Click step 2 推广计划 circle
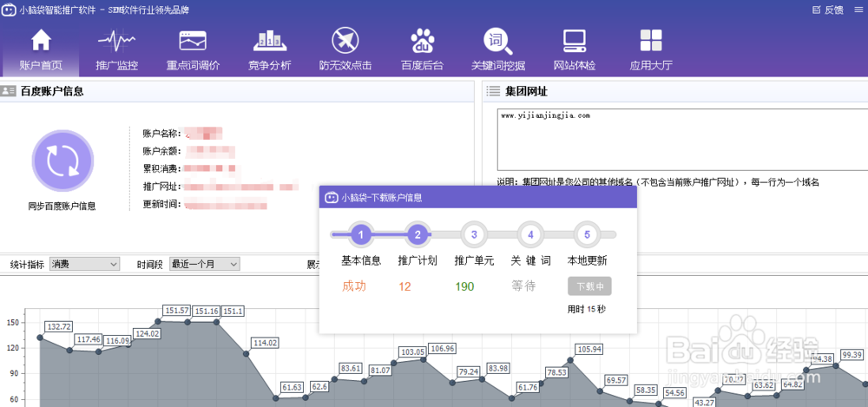The image size is (868, 407). (x=418, y=235)
